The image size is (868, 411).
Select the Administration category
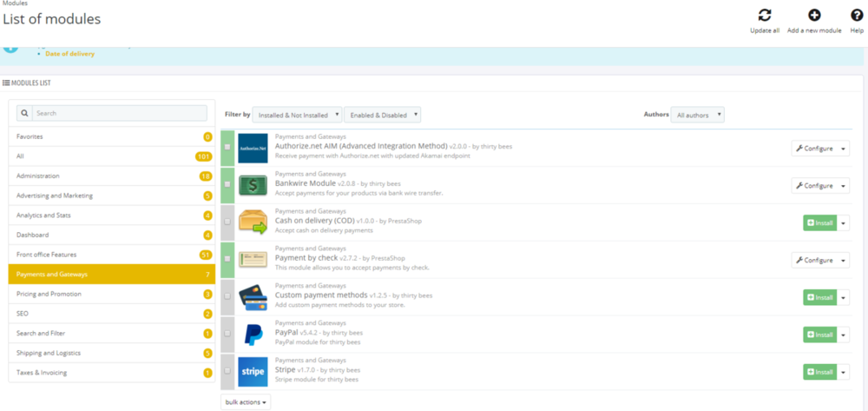112,176
